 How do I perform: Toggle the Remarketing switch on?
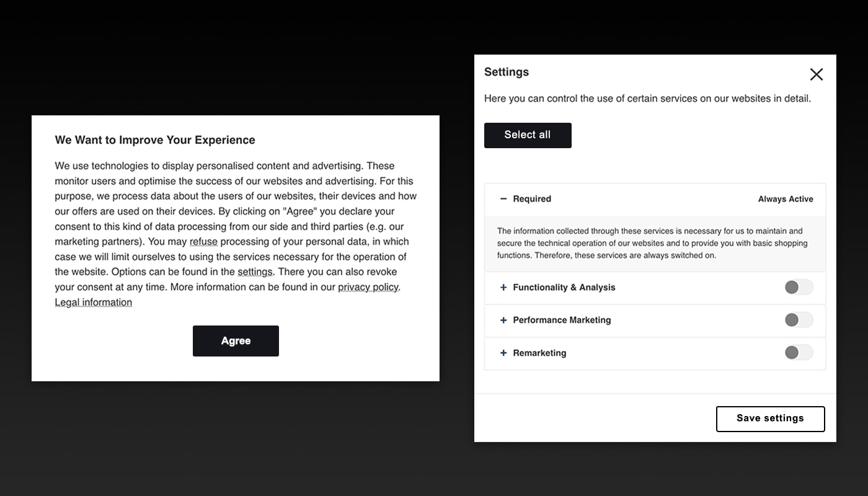[799, 353]
